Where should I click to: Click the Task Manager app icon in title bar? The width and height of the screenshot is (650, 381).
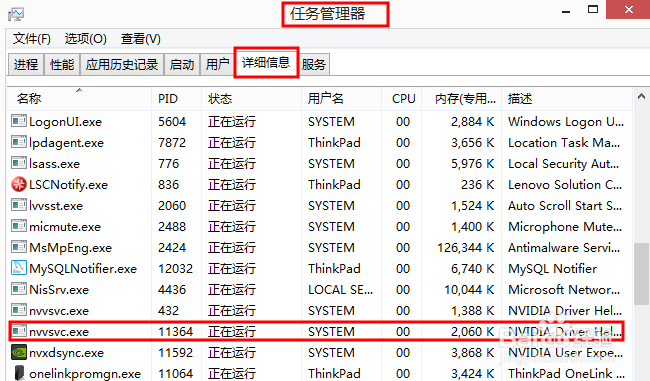pos(16,14)
